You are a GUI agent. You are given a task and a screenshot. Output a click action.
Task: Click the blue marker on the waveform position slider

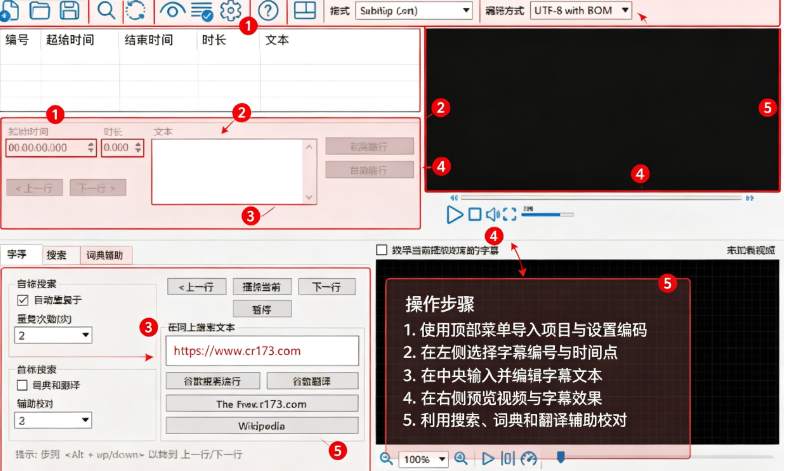coord(561,457)
